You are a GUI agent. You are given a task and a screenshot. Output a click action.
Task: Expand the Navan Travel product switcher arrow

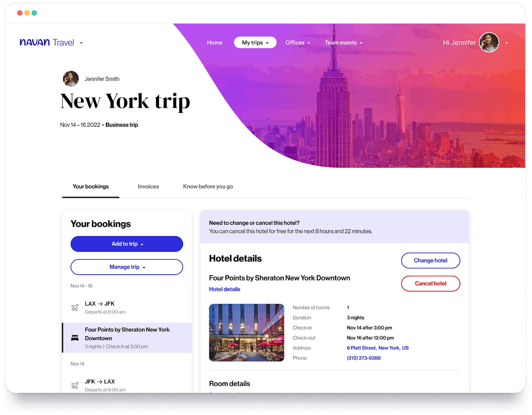pyautogui.click(x=81, y=43)
